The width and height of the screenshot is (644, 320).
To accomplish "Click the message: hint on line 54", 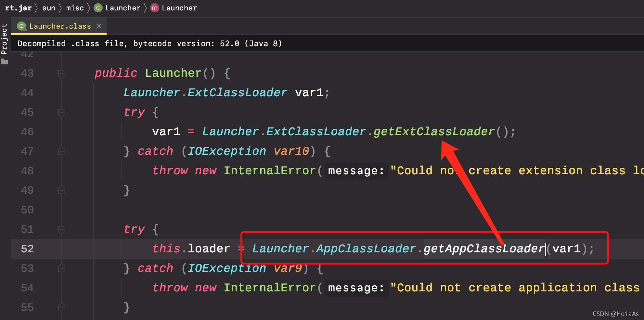I will (x=356, y=288).
